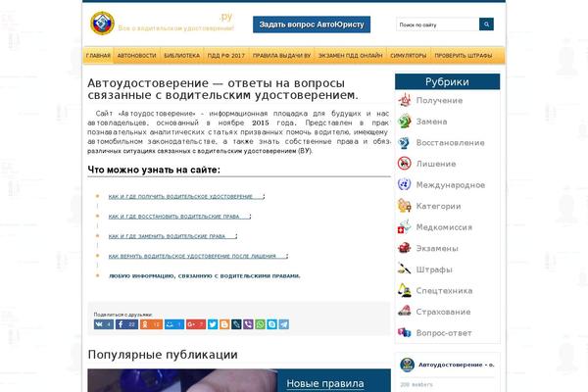
Task: Open the Замена rubric link
Action: pos(431,122)
